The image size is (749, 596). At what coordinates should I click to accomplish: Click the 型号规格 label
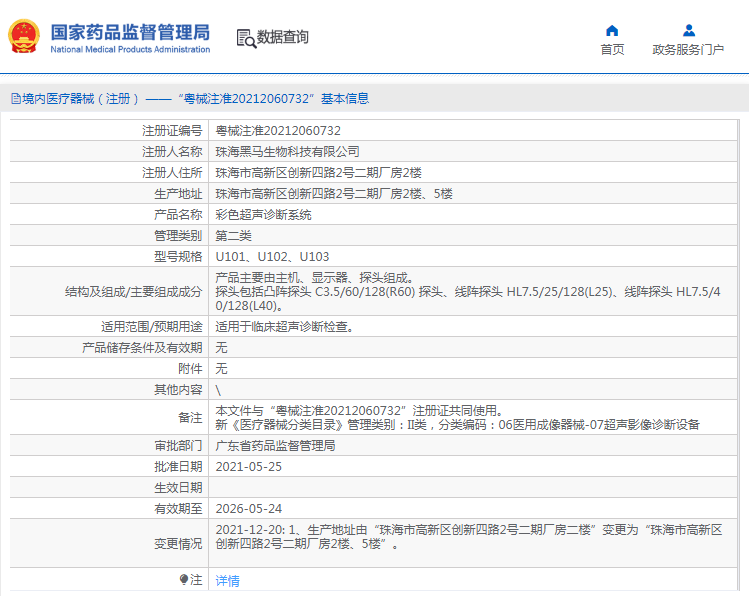pyautogui.click(x=178, y=257)
